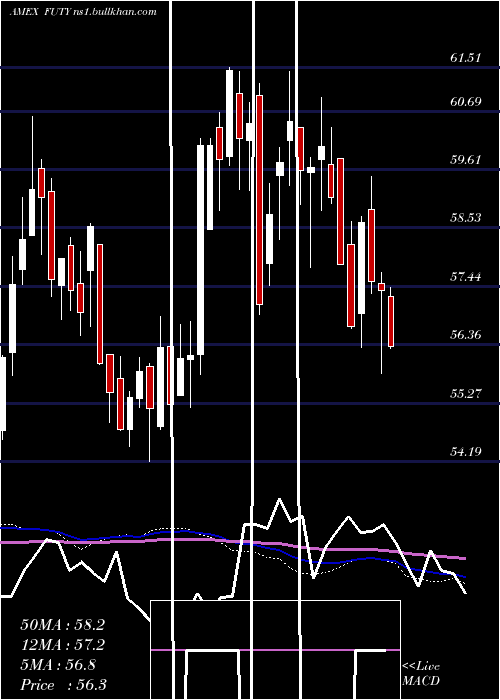Image resolution: width=500 pixels, height=700 pixels.
Task: Click the 61.51 price level label
Action: 466,58
